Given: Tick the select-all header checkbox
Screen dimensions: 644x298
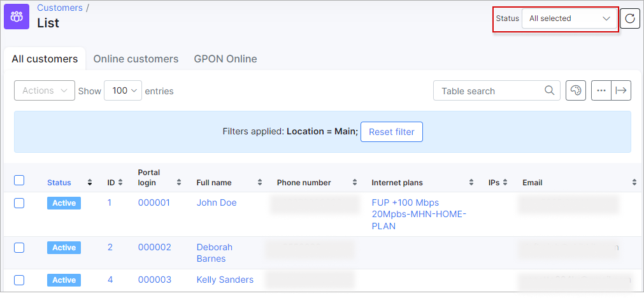Looking at the screenshot, I should tap(19, 180).
